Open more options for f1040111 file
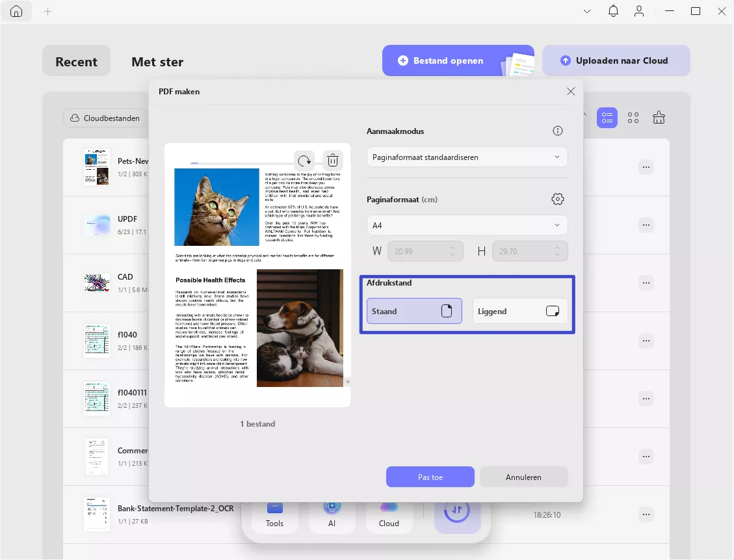The image size is (734, 560). click(x=646, y=399)
